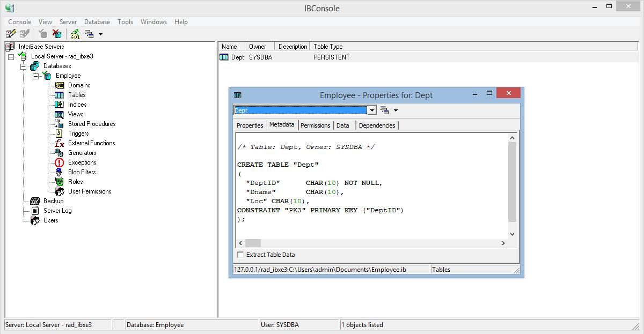Select the Views node icon
Viewport: 644px width, 334px height.
[59, 114]
